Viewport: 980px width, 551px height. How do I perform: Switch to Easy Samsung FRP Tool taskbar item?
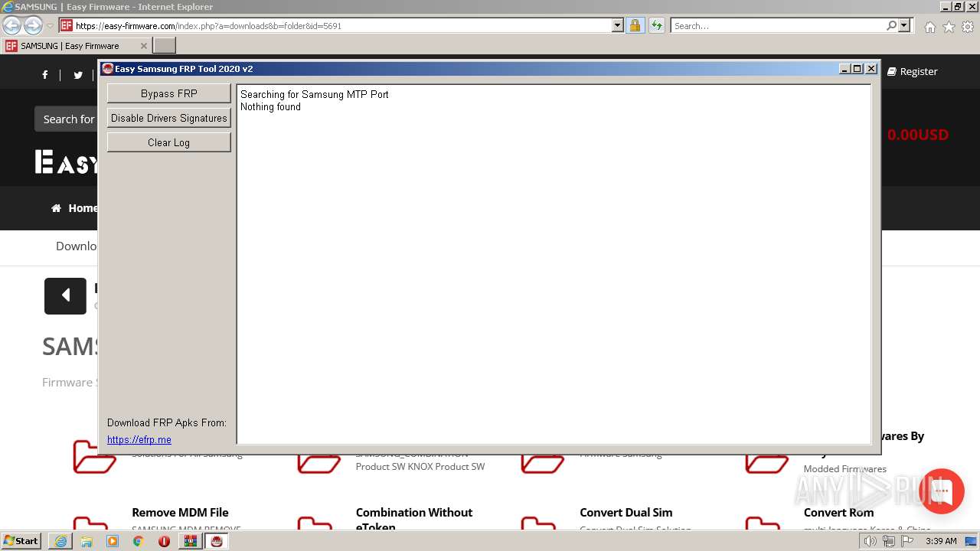217,541
